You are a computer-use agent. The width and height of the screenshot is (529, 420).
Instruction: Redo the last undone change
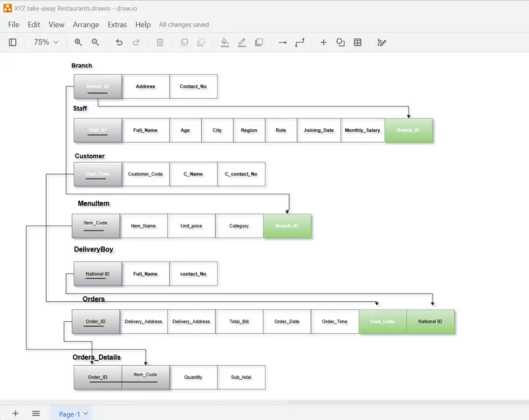136,42
